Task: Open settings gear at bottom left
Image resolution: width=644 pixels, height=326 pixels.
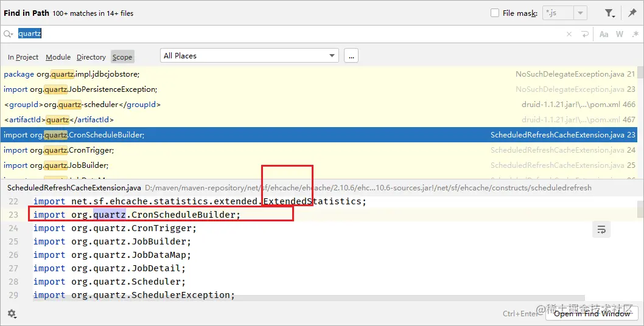Action: (12, 314)
